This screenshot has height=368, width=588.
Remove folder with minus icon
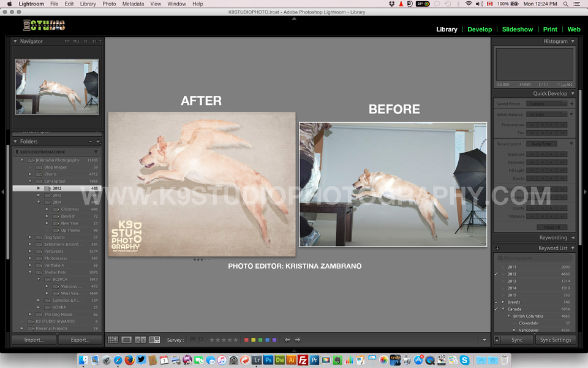pos(90,142)
